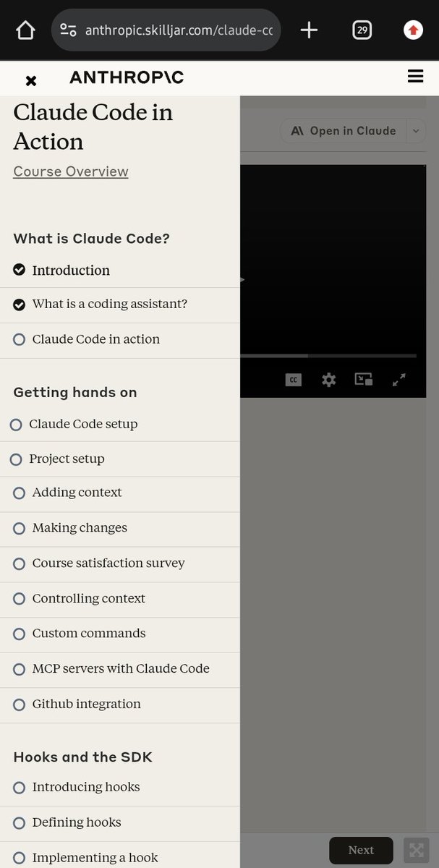Screen dimensions: 439x868
Task: Click the Getting hands on section heading
Action: pos(75,393)
